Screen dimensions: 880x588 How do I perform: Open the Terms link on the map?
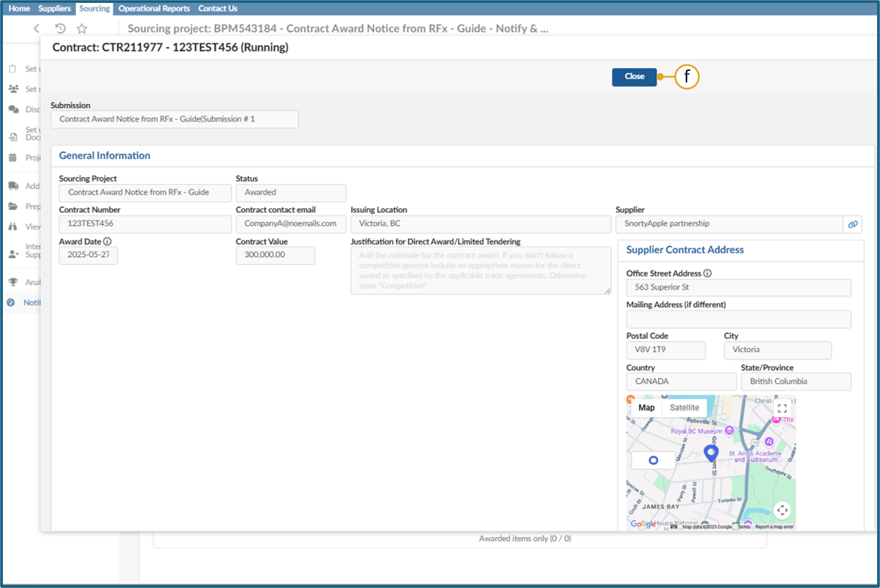coord(743,527)
